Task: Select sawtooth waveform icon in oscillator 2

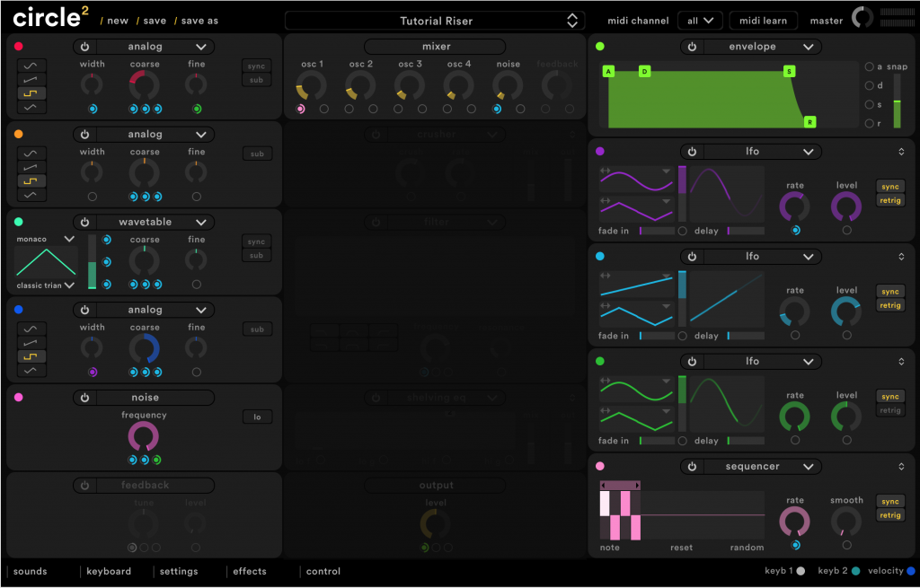Action: click(31, 167)
